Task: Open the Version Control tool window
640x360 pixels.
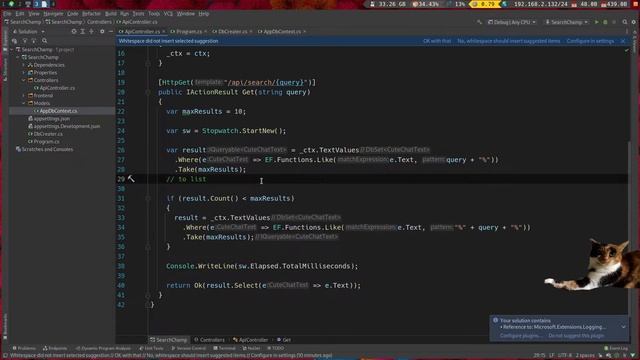Action: click(x=188, y=348)
